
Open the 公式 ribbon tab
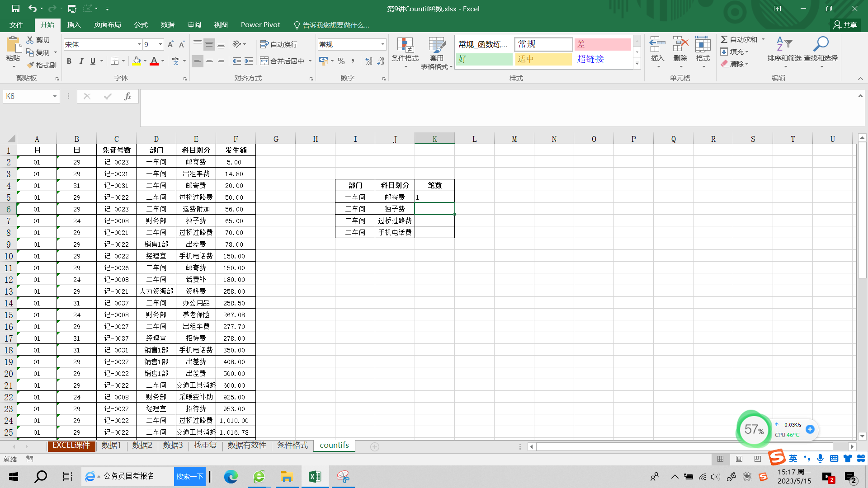point(141,25)
